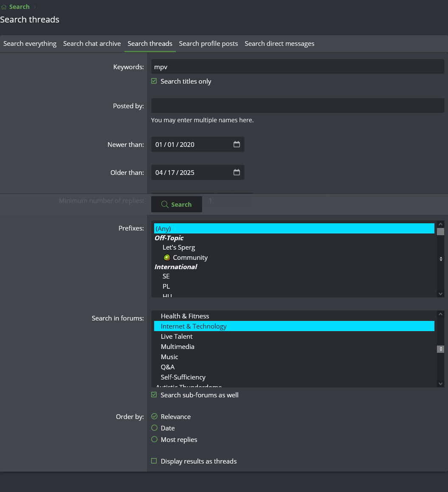Image resolution: width=448 pixels, height=492 pixels.
Task: Click the home icon in breadcrumb
Action: (4, 7)
